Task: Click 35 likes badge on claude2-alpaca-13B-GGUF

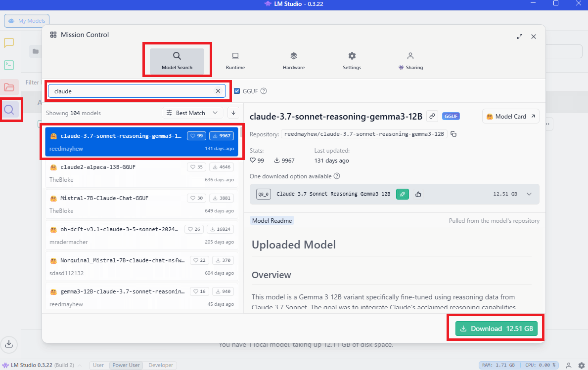Action: pos(196,166)
